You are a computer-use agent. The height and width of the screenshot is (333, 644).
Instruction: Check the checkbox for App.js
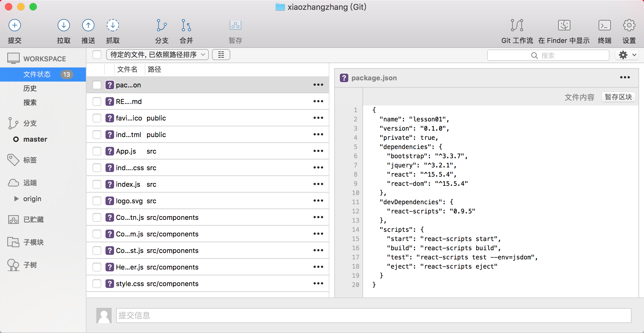coord(97,151)
